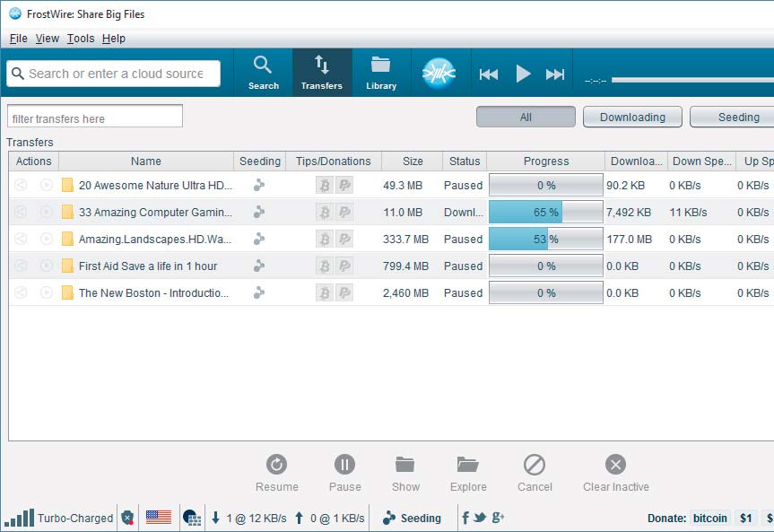
Task: Click the media player progress slider
Action: pos(692,80)
